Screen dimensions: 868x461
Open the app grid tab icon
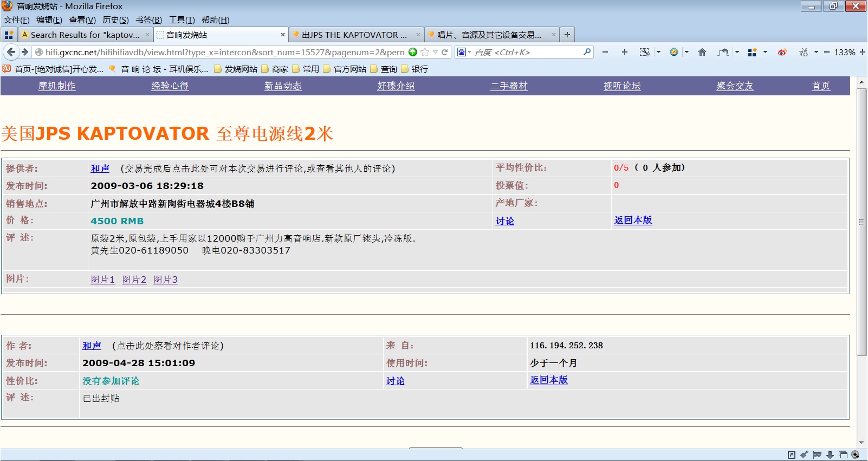coord(9,35)
